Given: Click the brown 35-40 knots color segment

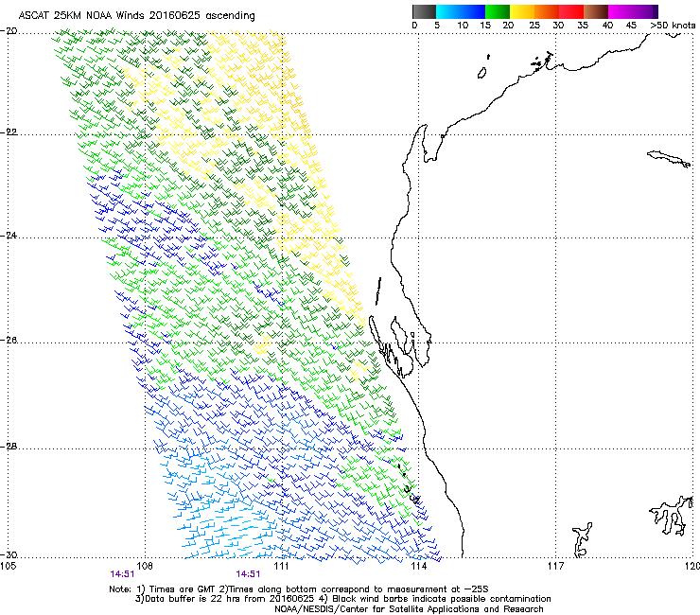Looking at the screenshot, I should click(x=596, y=11).
